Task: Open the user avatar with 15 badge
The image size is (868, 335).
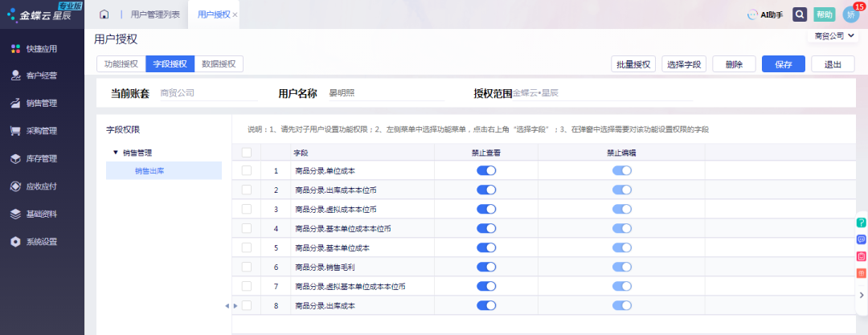Action: [850, 14]
